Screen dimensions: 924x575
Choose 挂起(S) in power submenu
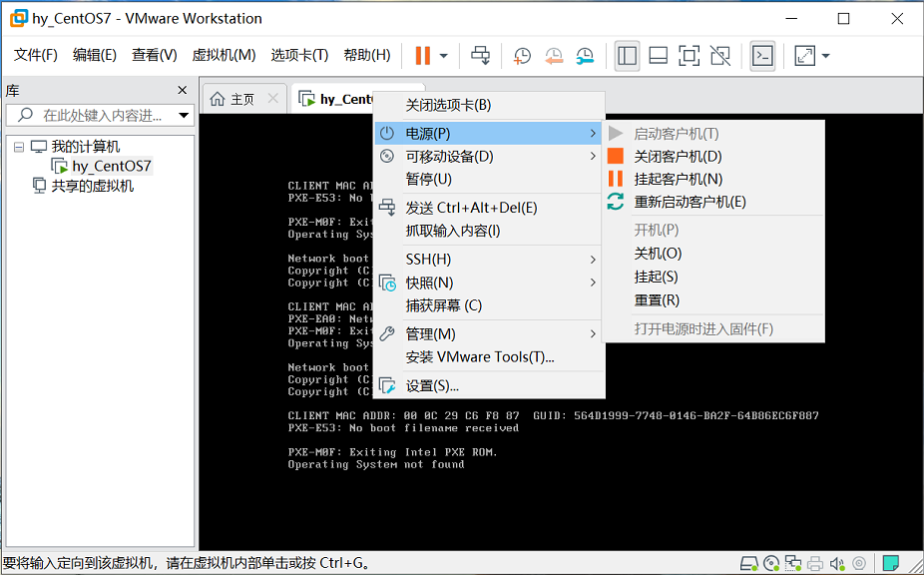click(x=713, y=277)
